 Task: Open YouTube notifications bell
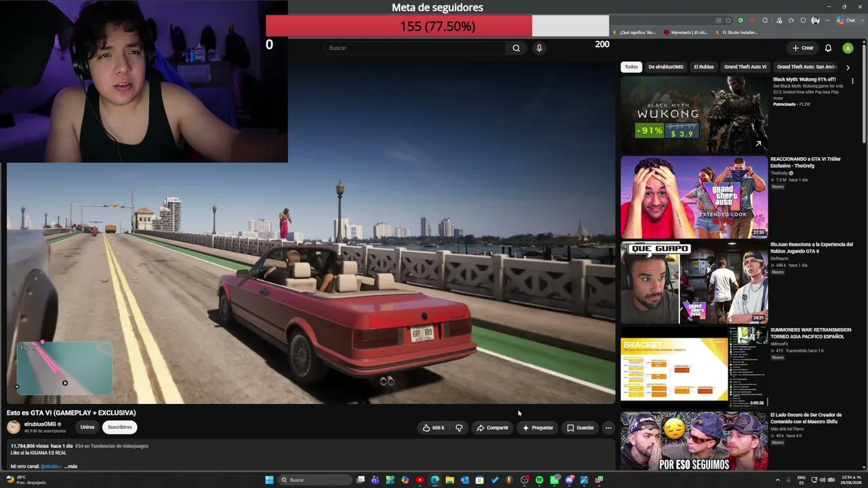click(x=828, y=48)
